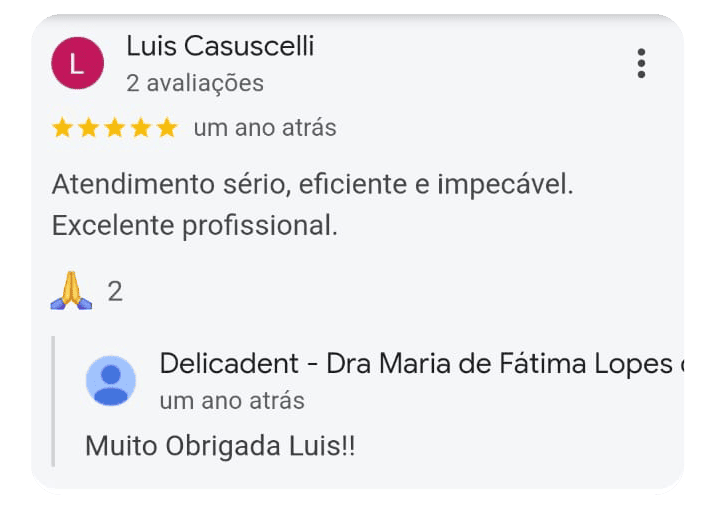The height and width of the screenshot is (509, 717).
Task: Click the third yellow rating star
Action: point(115,128)
